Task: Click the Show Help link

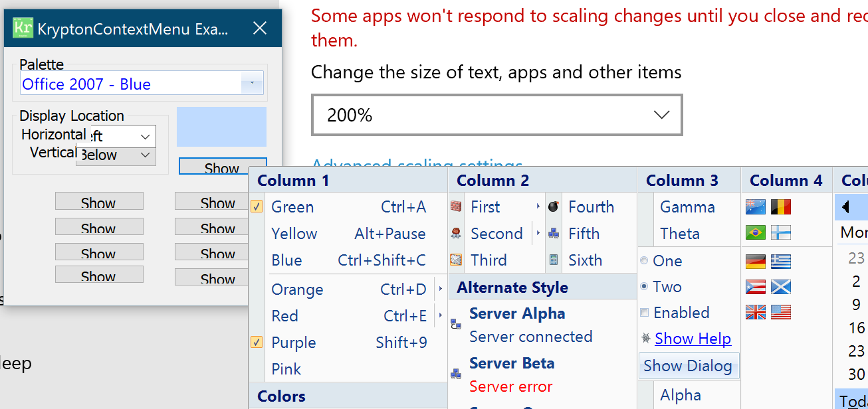Action: [x=693, y=339]
